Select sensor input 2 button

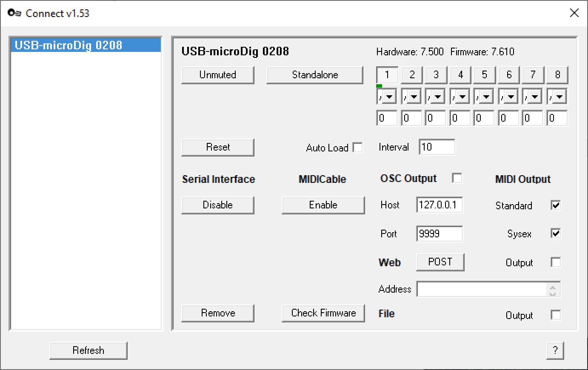coord(412,75)
